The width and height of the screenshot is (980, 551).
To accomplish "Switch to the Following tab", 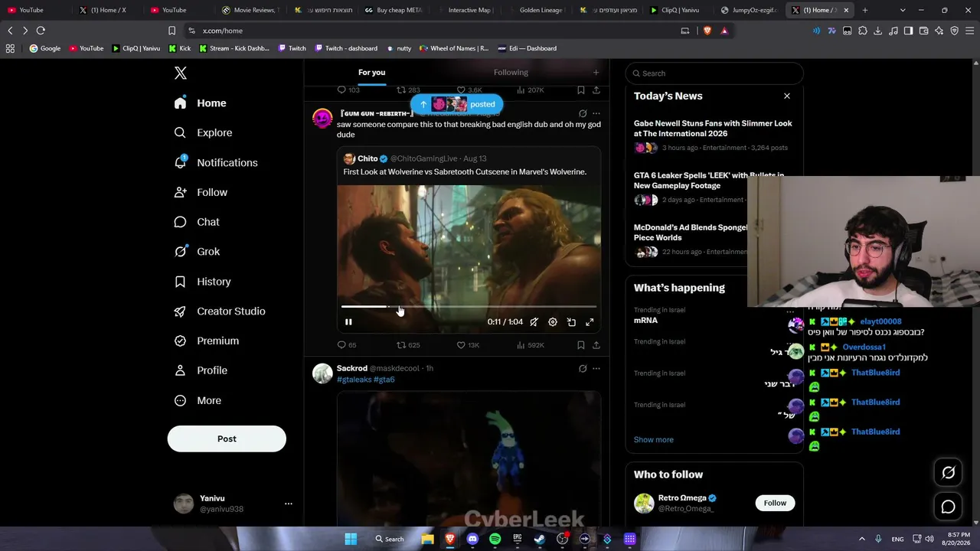I will (511, 73).
